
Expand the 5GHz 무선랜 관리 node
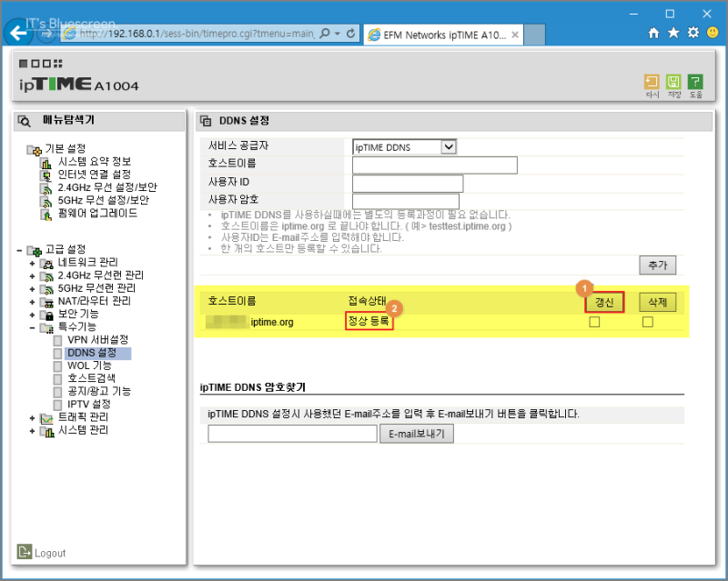coord(32,289)
